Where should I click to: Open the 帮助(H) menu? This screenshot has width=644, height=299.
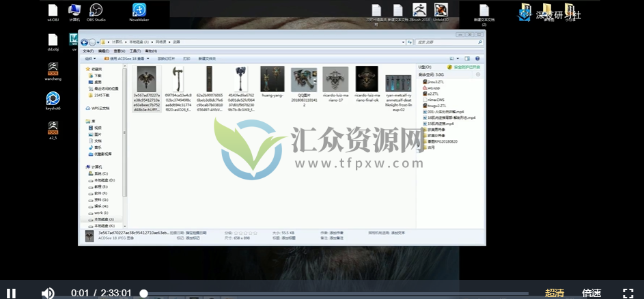pos(151,51)
